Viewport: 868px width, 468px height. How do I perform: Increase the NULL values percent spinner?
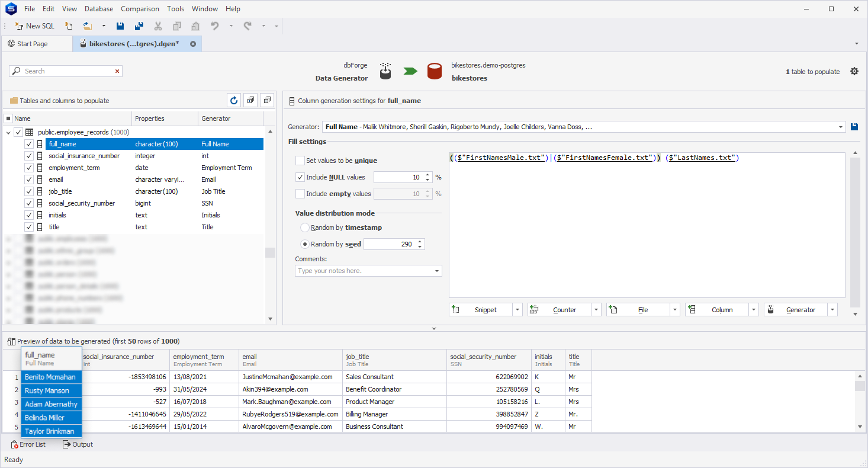pos(428,175)
